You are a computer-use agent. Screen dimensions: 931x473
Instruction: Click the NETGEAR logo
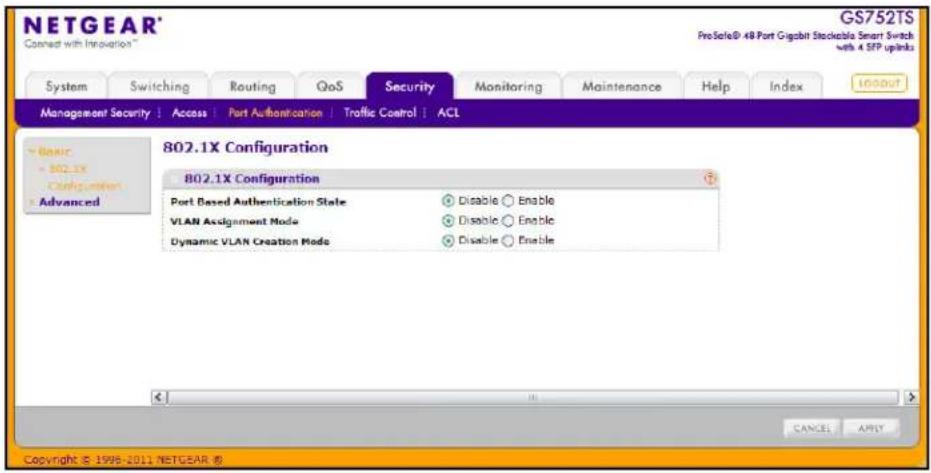coord(93,27)
